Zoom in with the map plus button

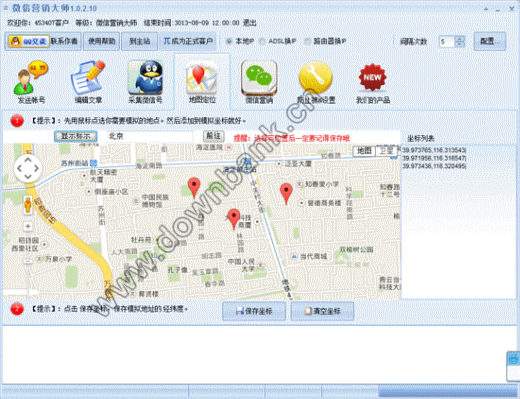coord(28,226)
